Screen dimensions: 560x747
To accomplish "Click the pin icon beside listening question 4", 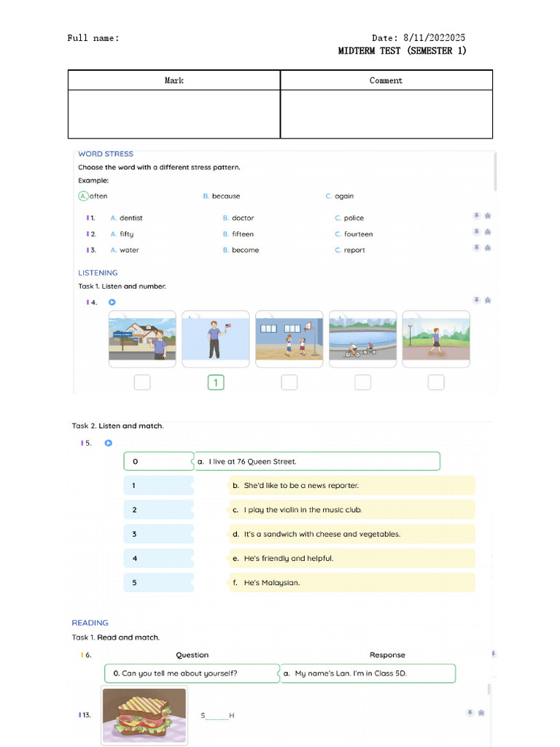I will pos(476,300).
